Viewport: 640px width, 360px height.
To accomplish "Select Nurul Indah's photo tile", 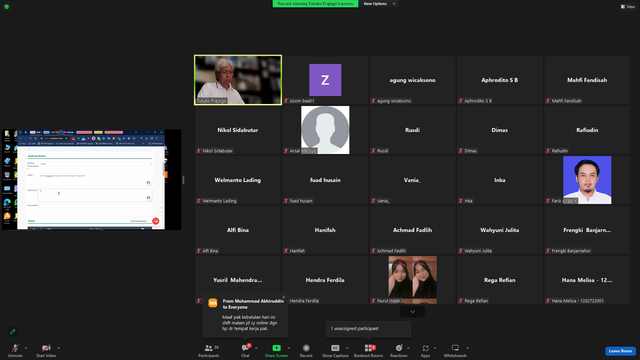I will tap(413, 280).
